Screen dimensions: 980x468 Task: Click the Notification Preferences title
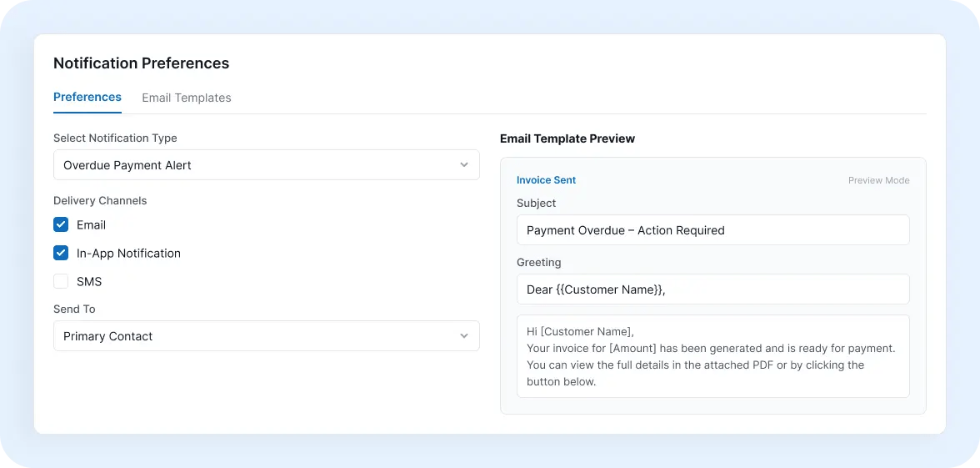tap(142, 63)
